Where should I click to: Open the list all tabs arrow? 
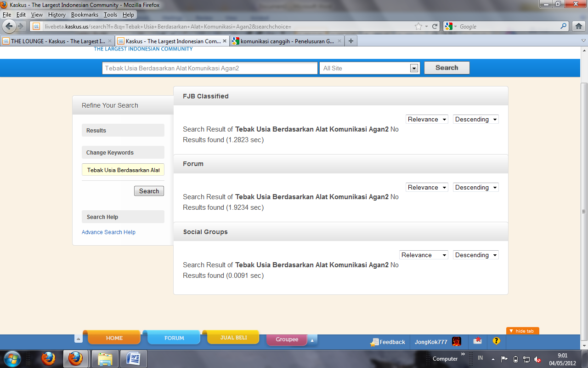tap(583, 41)
